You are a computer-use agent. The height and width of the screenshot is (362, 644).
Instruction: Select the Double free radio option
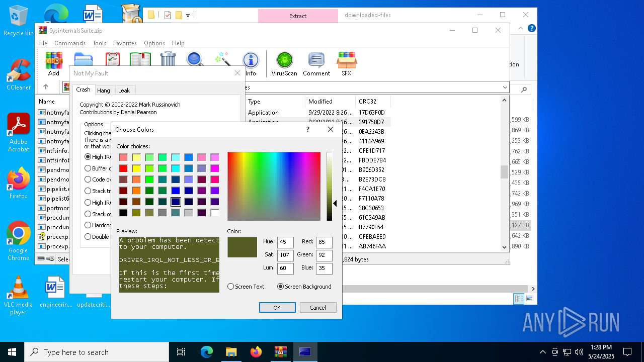(x=88, y=237)
